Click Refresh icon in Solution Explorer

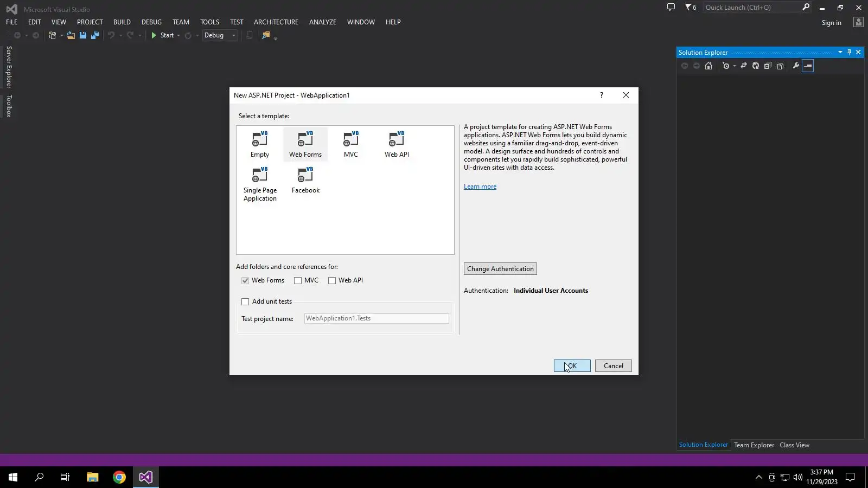[x=756, y=66]
